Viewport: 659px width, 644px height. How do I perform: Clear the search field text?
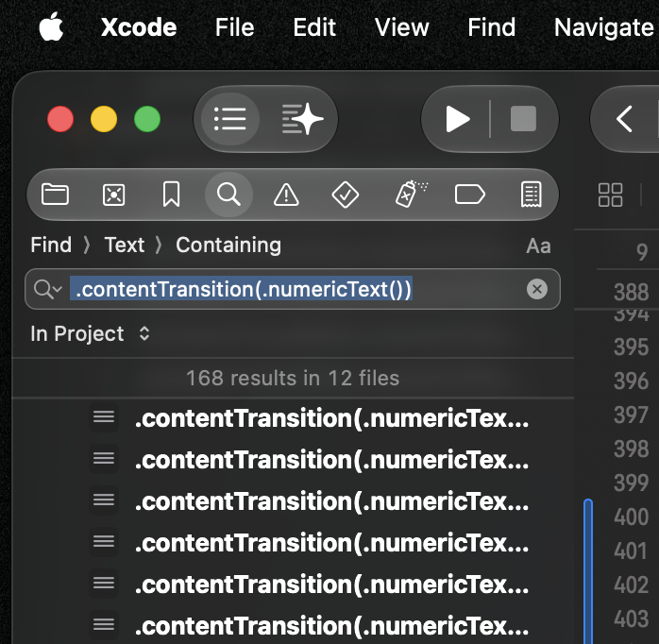click(537, 289)
